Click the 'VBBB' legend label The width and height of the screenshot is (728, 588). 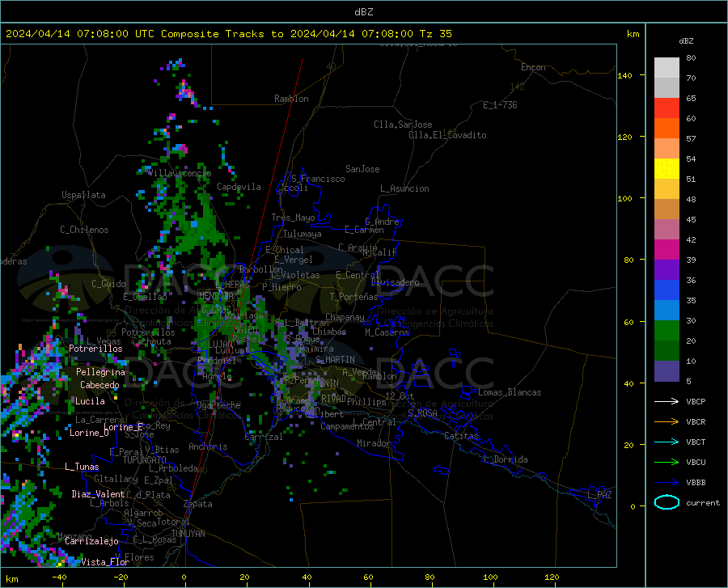coord(696,483)
